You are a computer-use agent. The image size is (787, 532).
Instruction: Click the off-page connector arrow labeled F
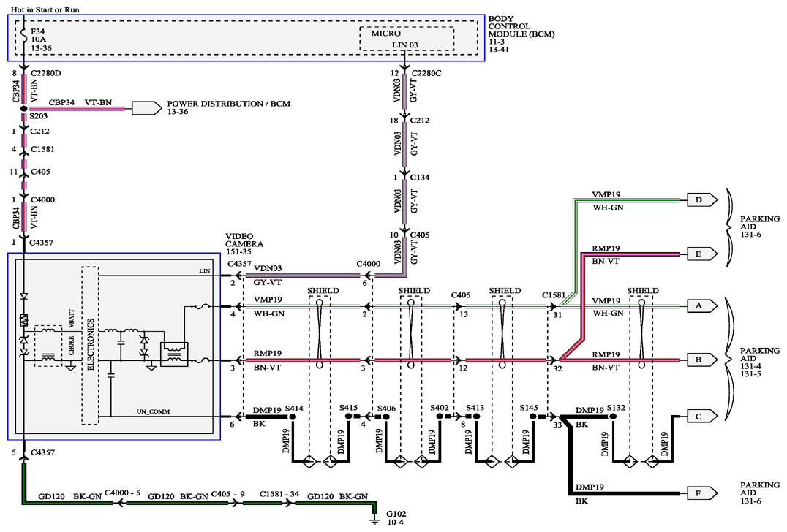[702, 493]
